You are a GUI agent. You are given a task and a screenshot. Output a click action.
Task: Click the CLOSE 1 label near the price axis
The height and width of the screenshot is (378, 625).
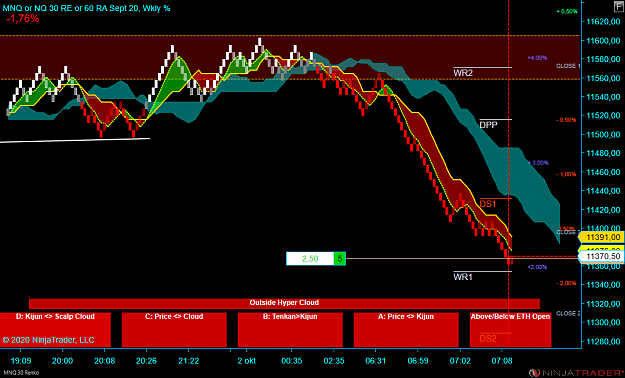(568, 66)
